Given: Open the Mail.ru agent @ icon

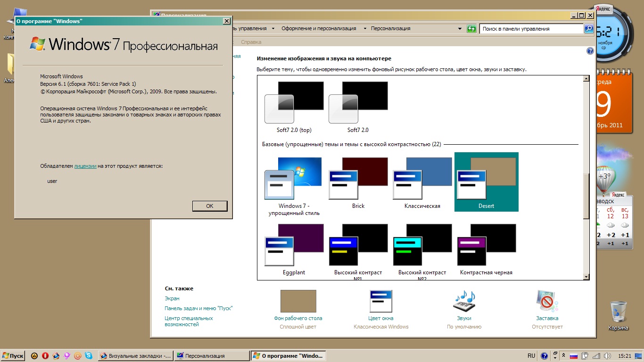Looking at the screenshot, I should (78, 356).
